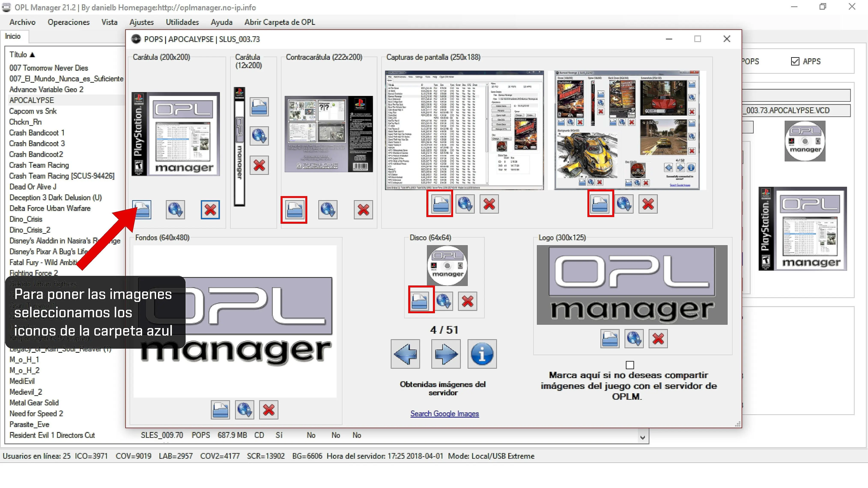This screenshot has height=488, width=868.
Task: Download spine Carátula image from server
Action: point(259,136)
